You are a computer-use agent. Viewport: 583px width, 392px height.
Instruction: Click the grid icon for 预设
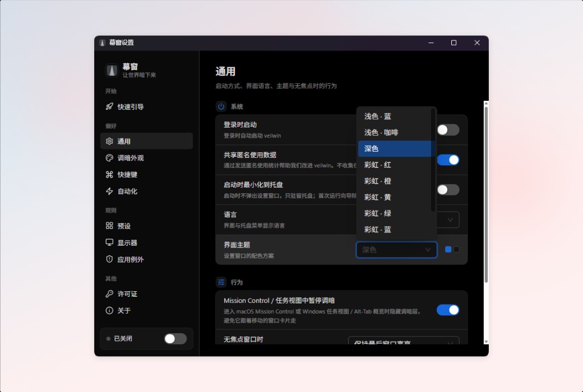tap(109, 226)
